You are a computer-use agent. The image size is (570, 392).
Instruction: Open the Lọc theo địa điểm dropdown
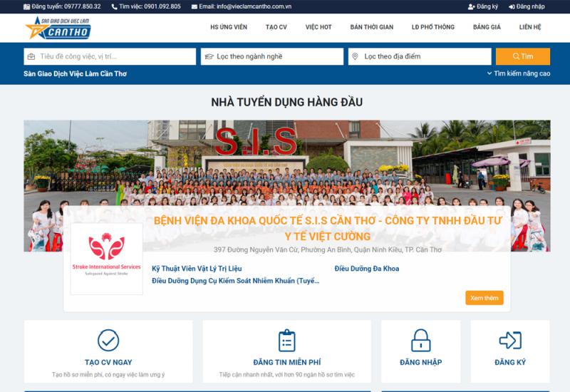tap(420, 56)
